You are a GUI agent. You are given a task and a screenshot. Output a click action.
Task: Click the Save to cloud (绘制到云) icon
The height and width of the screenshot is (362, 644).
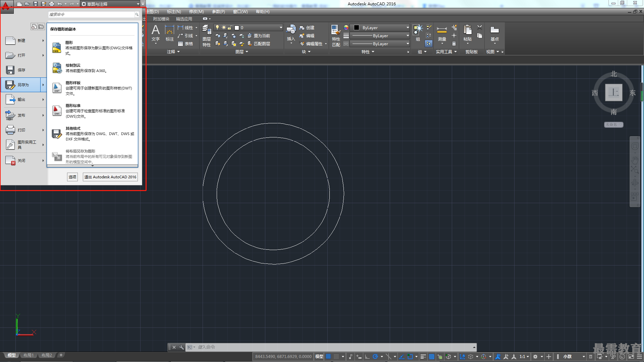57,68
